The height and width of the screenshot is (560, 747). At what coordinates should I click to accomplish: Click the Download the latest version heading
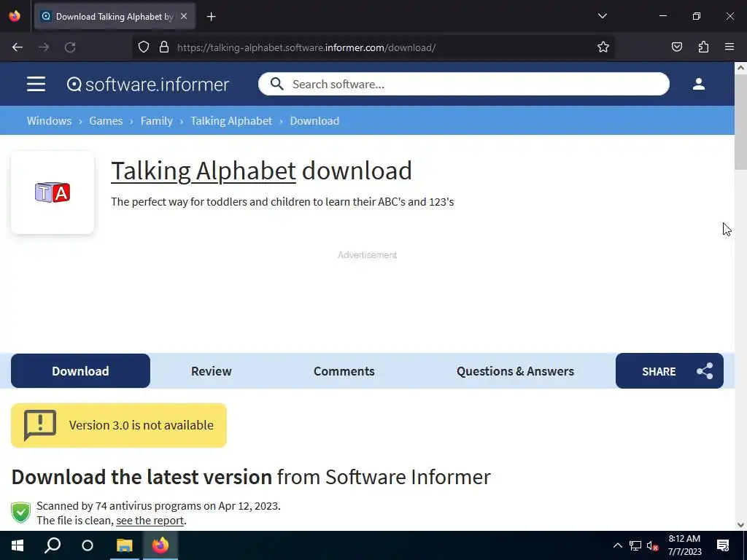251,477
